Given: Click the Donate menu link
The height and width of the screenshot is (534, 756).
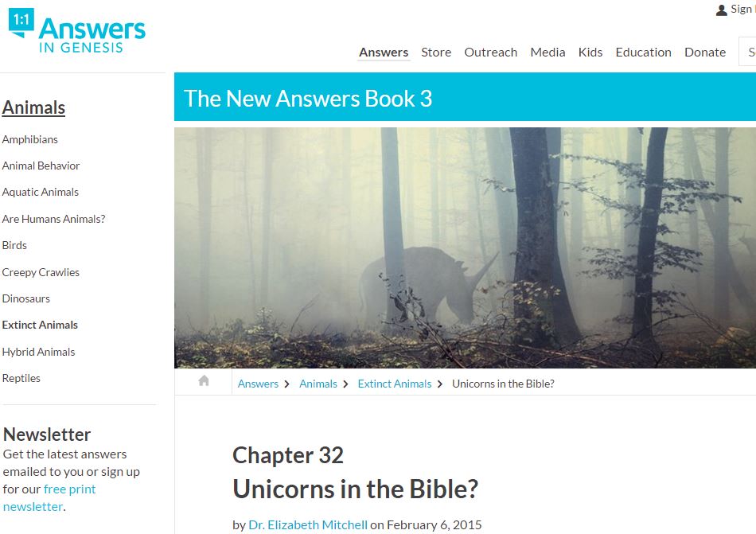Looking at the screenshot, I should 705,52.
